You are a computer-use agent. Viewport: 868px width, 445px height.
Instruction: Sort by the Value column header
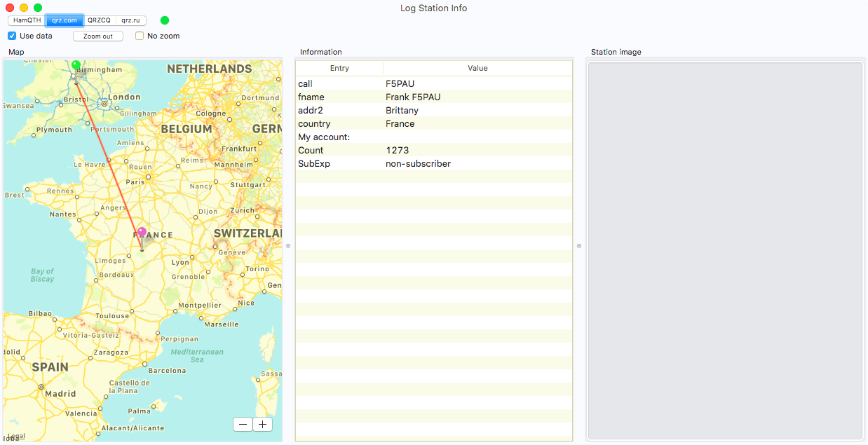(x=477, y=68)
